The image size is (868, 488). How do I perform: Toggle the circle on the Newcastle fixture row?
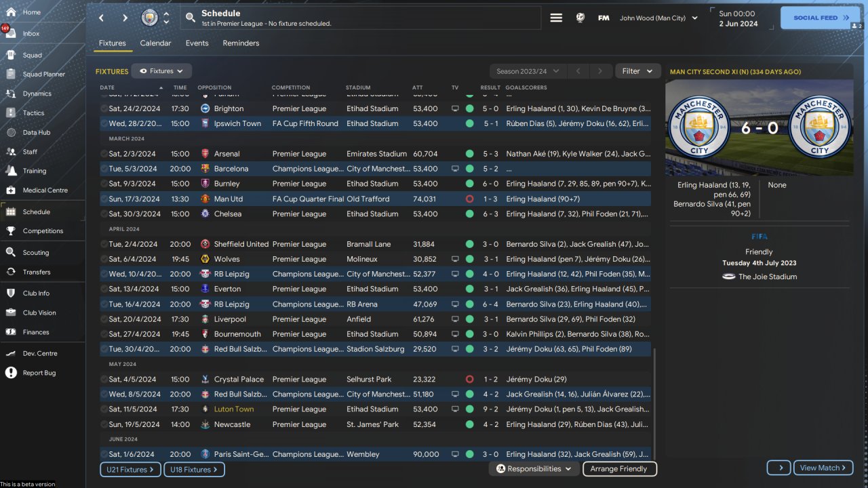[x=104, y=424]
